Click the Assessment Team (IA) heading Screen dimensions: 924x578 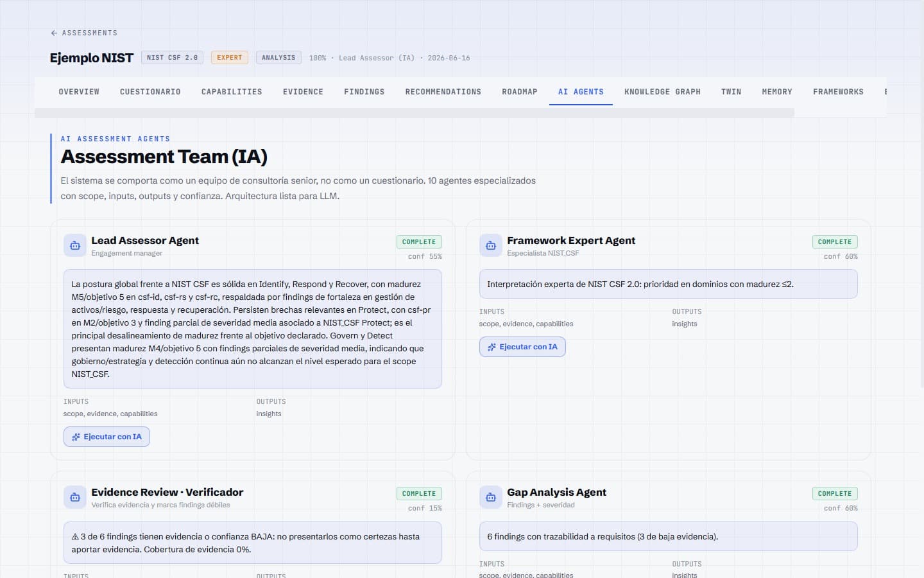(164, 157)
